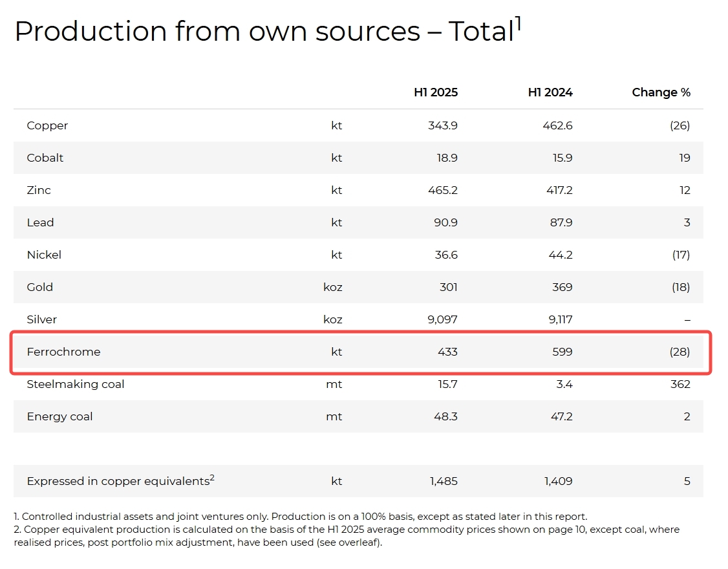Select the highlighted Ferrochrome row label
The image size is (728, 569).
(63, 352)
